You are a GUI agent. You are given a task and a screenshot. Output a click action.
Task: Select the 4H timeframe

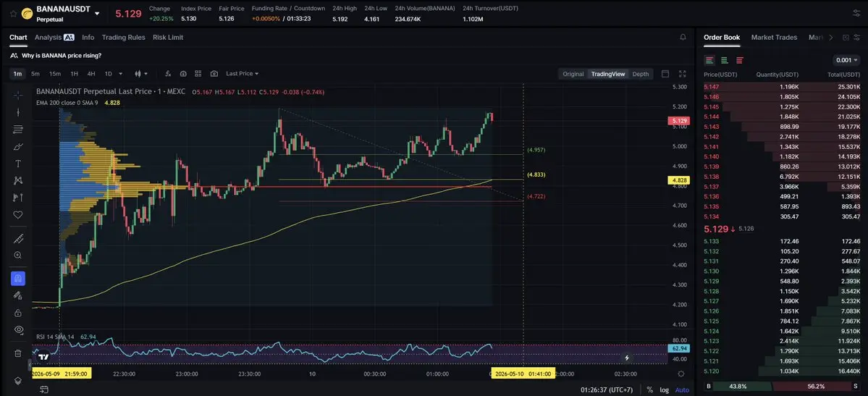(x=91, y=74)
